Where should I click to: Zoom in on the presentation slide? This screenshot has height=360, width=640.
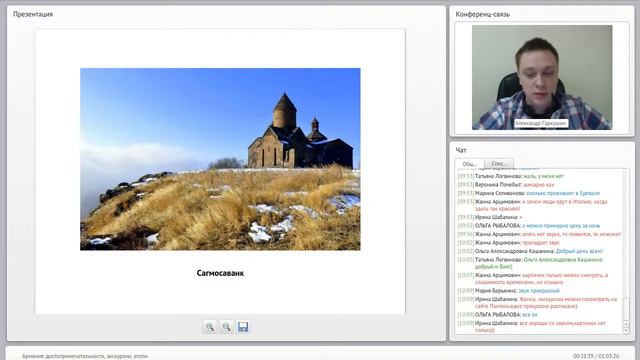click(x=210, y=327)
